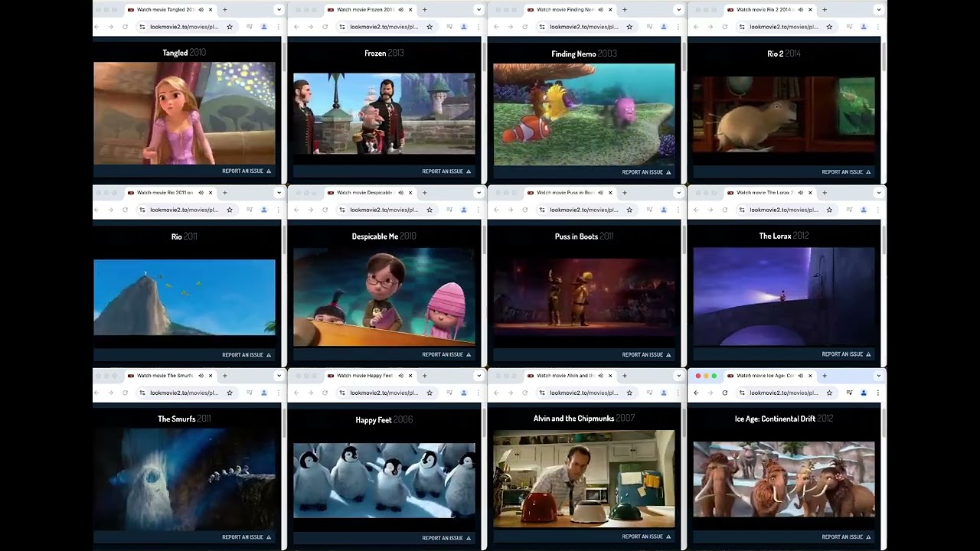The width and height of the screenshot is (980, 551).
Task: Go back in the Ice Age window
Action: point(696,393)
